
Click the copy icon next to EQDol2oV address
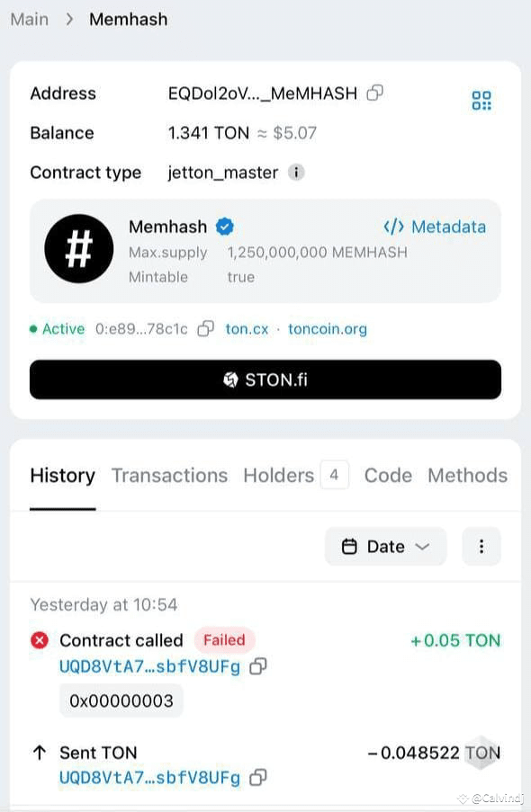[x=374, y=93]
